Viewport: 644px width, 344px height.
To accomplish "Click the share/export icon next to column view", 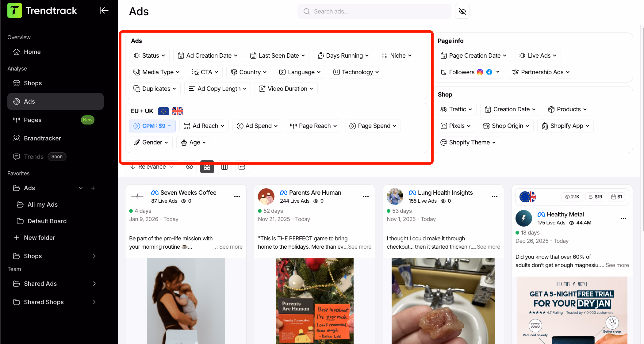I will point(242,167).
